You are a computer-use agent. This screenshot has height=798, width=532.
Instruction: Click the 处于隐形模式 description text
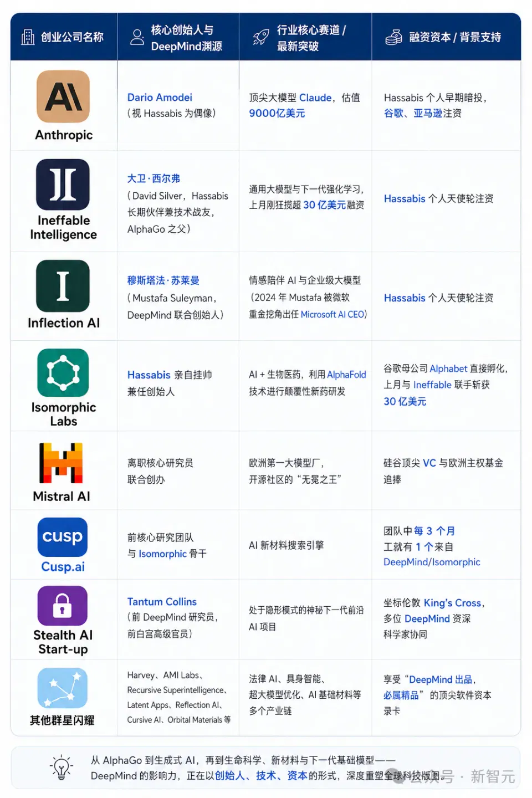(306, 610)
